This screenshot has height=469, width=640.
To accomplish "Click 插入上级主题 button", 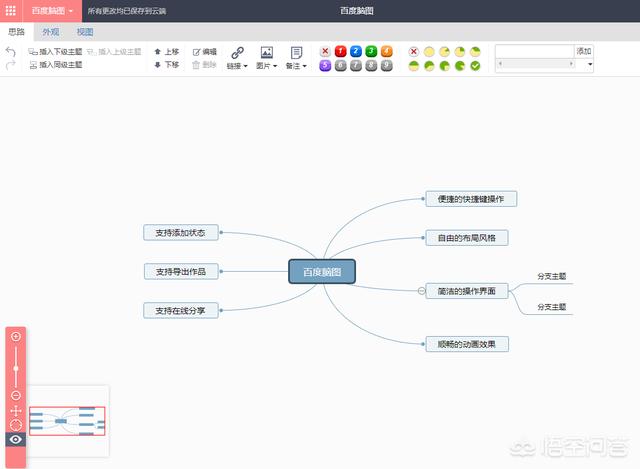I will pyautogui.click(x=114, y=51).
